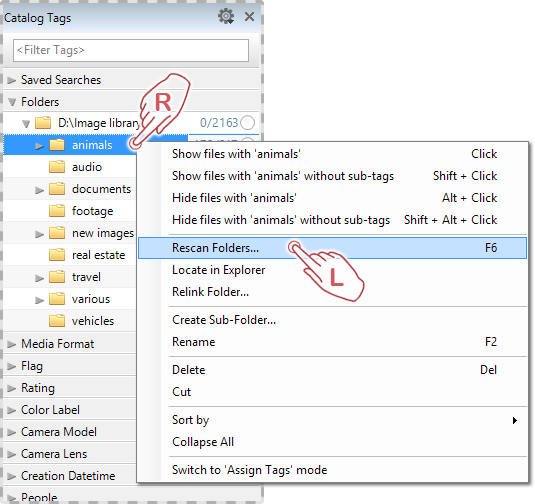Screen dimensions: 535x504
Task: Select the footage folder icon
Action: click(x=57, y=211)
